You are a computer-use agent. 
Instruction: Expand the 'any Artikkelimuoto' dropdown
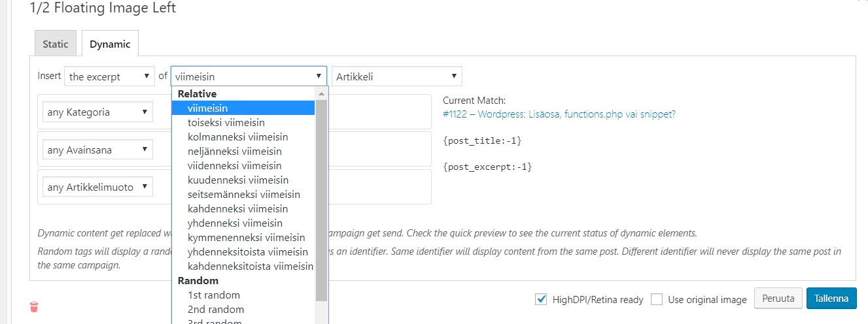click(x=97, y=187)
